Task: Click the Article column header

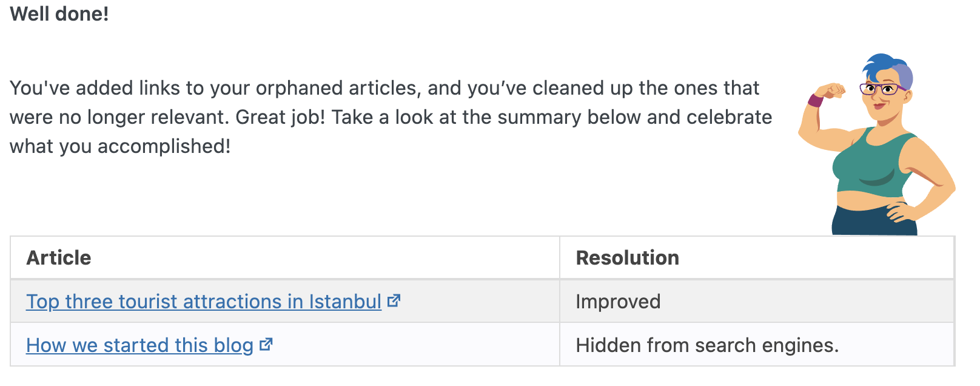Action: coord(59,258)
